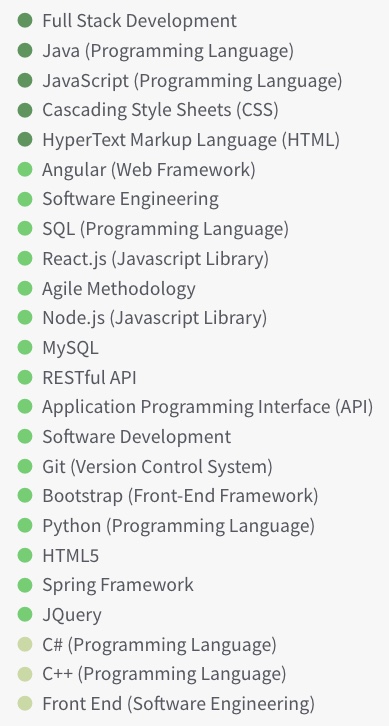
Task: Click Agile Methodology in the list
Action: (x=119, y=288)
